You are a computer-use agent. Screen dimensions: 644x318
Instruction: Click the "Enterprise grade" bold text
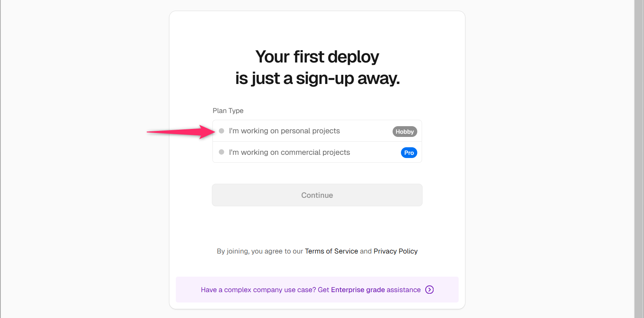[358, 290]
